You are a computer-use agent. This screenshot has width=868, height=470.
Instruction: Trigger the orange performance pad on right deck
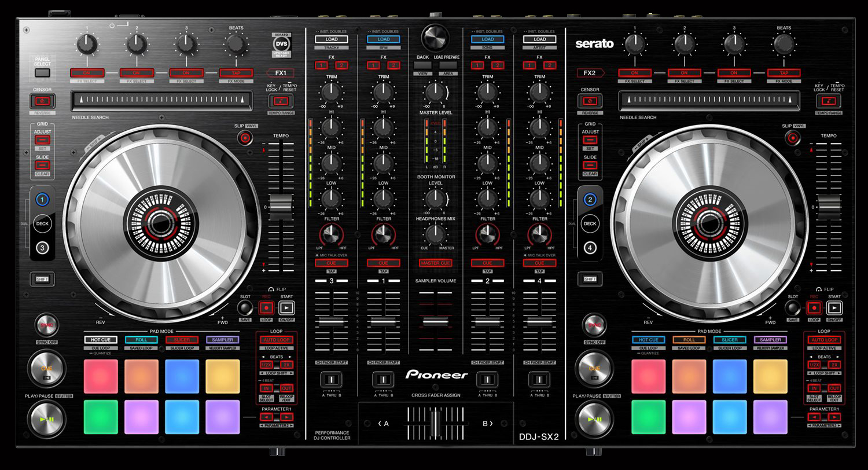[x=689, y=376]
